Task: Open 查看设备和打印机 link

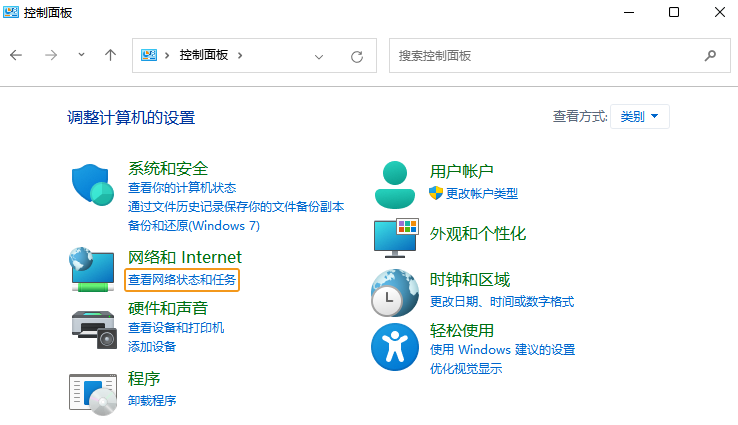Action: (176, 327)
